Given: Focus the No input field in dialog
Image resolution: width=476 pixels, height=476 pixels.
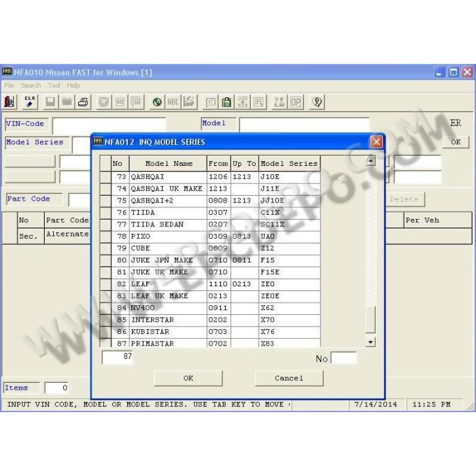Looking at the screenshot, I should [343, 358].
